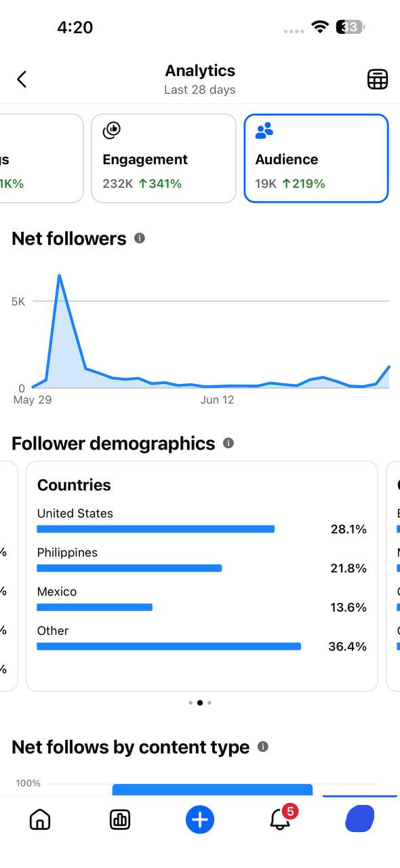
Task: Tap the third carousel page dot
Action: 209,703
